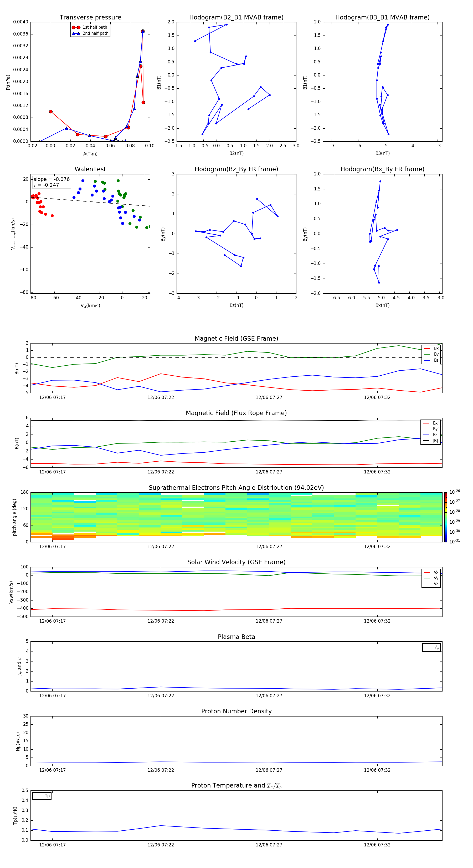Click 'A(T·m)' x-axis label
The width and height of the screenshot is (473, 868).
click(x=90, y=154)
